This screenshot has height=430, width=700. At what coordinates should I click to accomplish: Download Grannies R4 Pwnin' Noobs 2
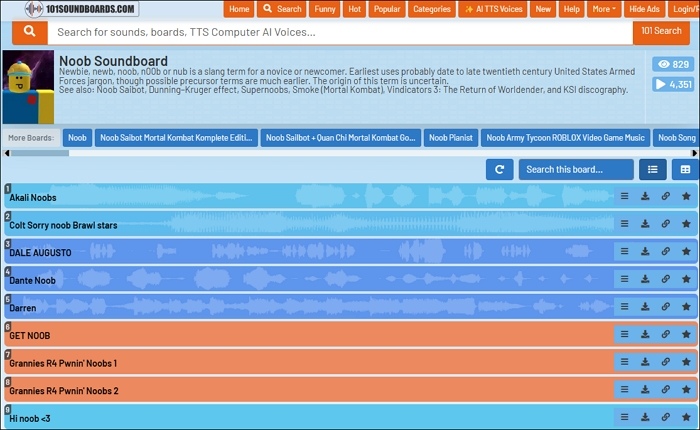645,390
